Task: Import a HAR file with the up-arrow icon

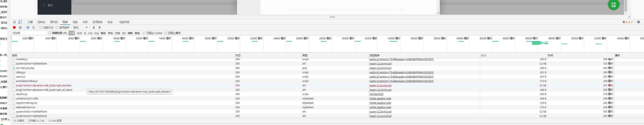Action: click(x=94, y=28)
